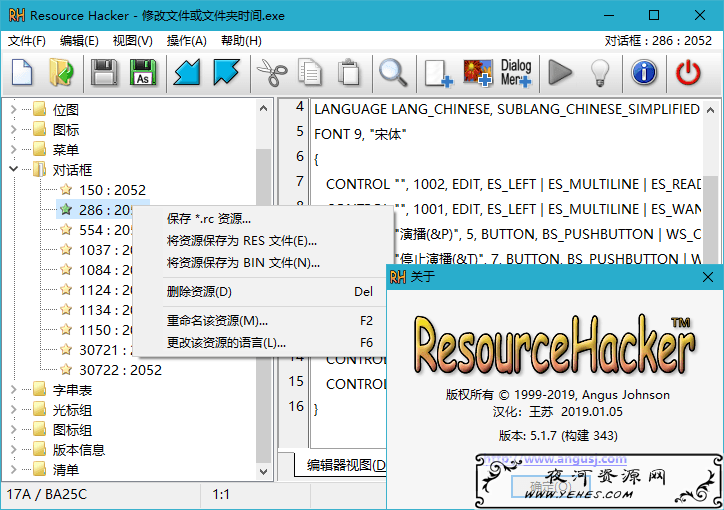
Task: Minimize the Resource Hacker window
Action: (609, 15)
